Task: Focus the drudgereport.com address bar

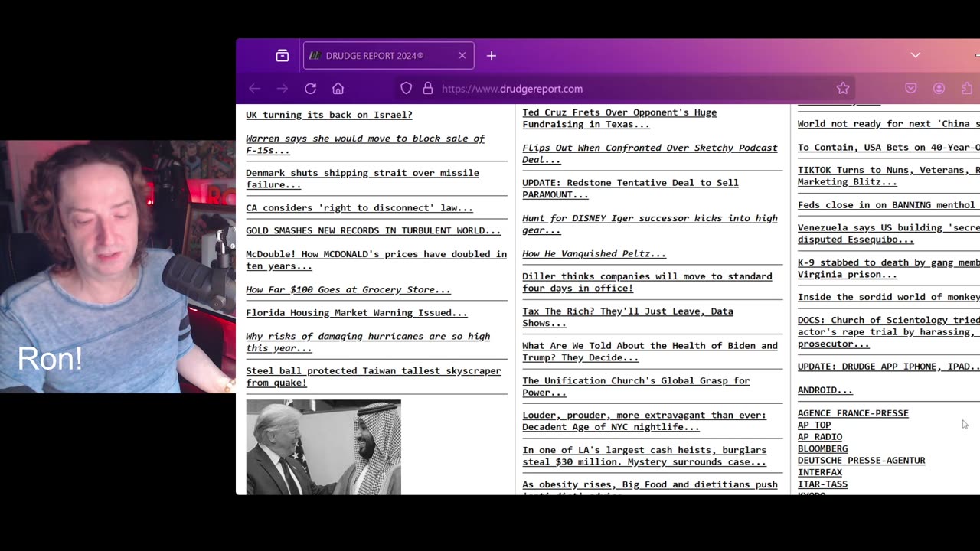Action: (624, 89)
